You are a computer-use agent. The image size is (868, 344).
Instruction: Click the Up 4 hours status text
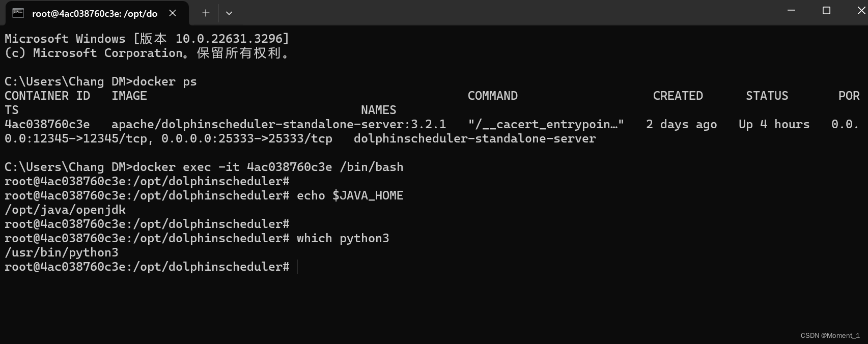tap(774, 124)
